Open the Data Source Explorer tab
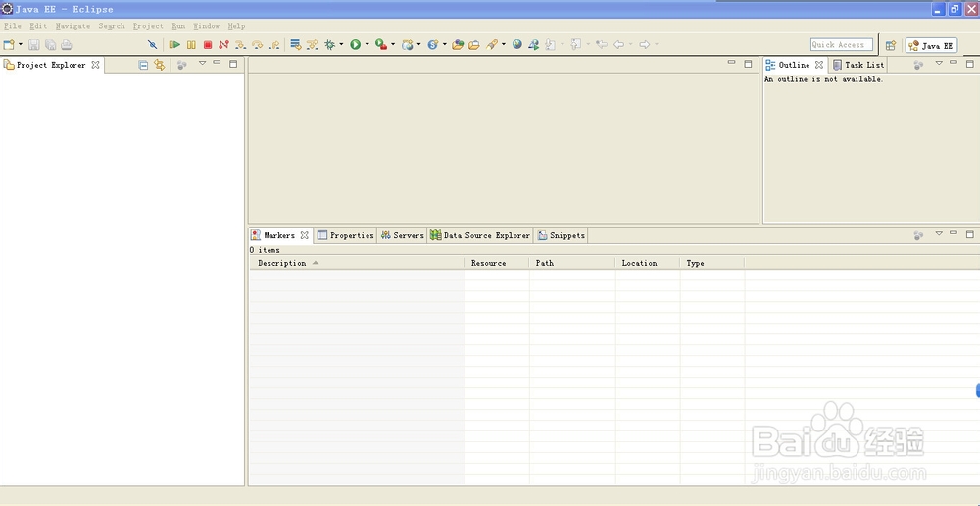Screen dimensions: 980x506 pos(480,235)
